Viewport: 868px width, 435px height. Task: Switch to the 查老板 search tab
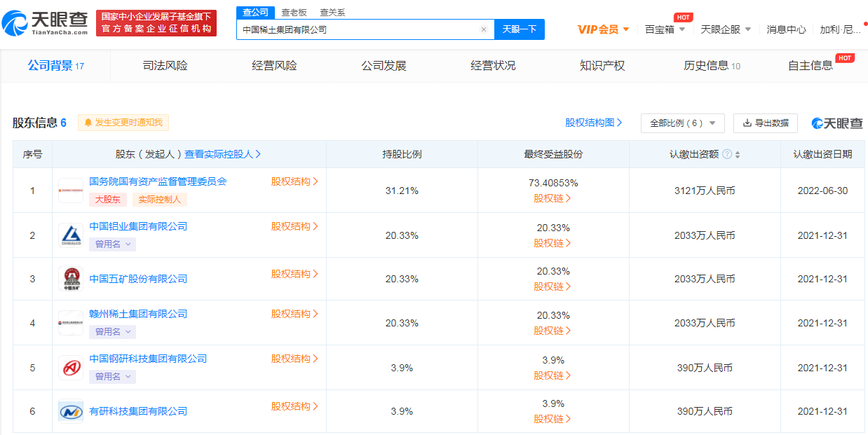pos(294,13)
